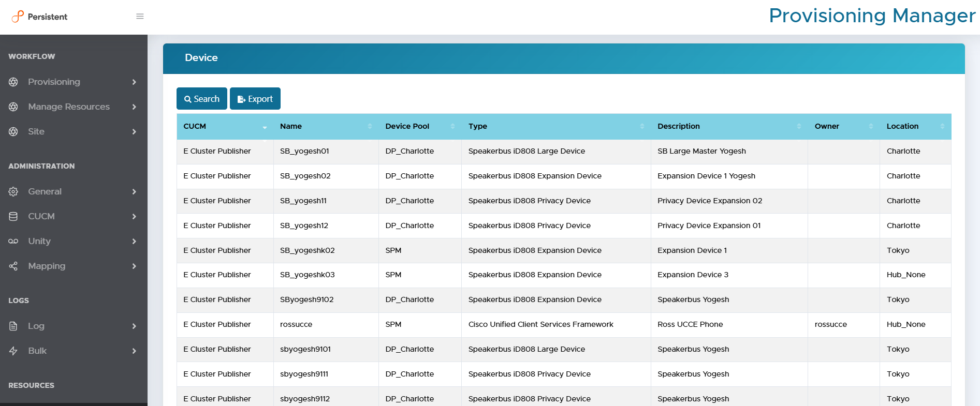Open the Unity menu item
Screen dimensions: 980x406
(x=74, y=241)
